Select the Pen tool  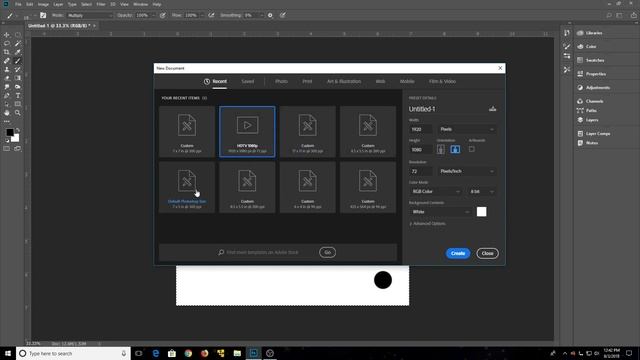(7, 96)
